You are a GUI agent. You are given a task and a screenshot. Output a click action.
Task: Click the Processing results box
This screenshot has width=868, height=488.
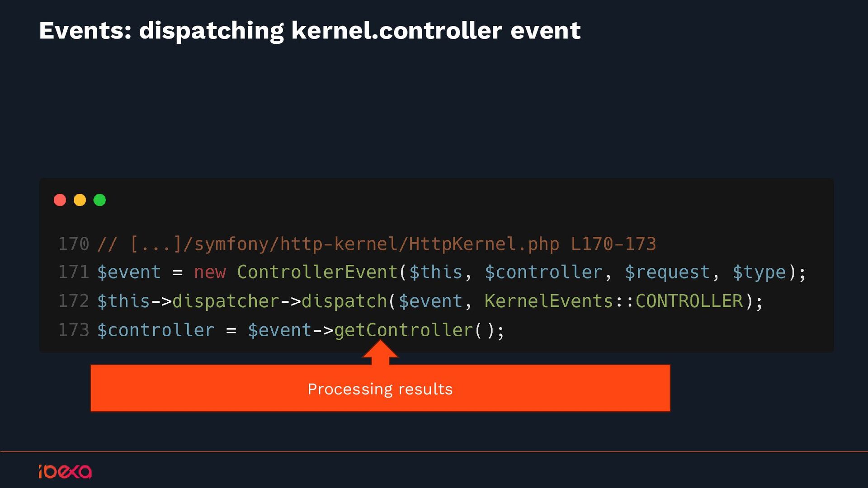[380, 389]
